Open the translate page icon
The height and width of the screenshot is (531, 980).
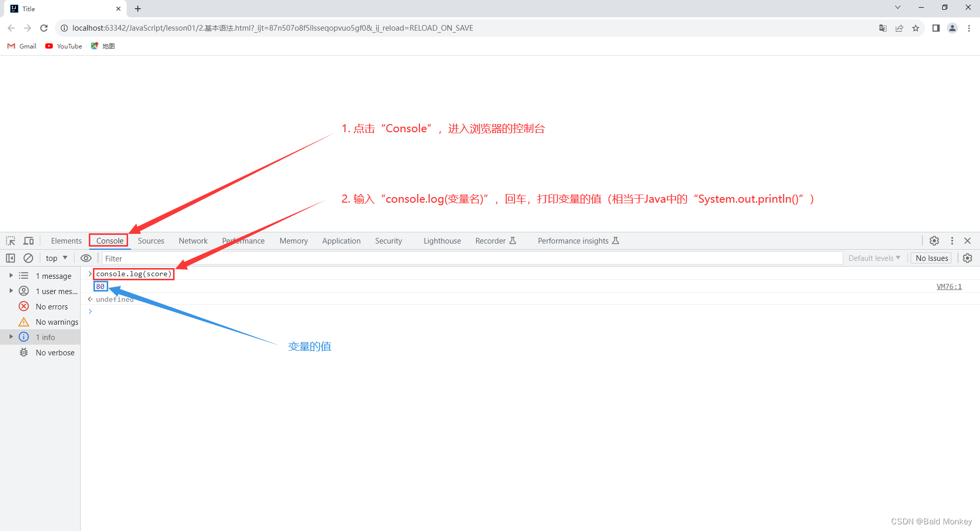(x=883, y=28)
